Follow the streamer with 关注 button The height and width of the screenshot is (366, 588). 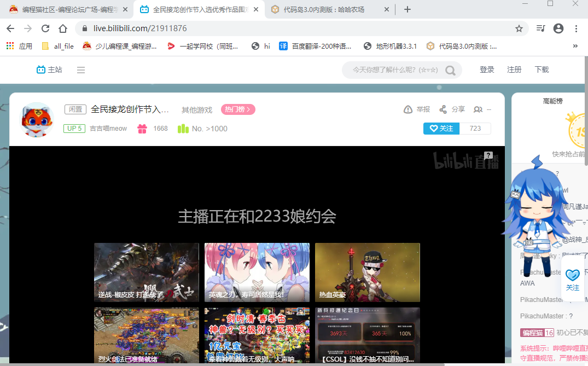coord(441,129)
